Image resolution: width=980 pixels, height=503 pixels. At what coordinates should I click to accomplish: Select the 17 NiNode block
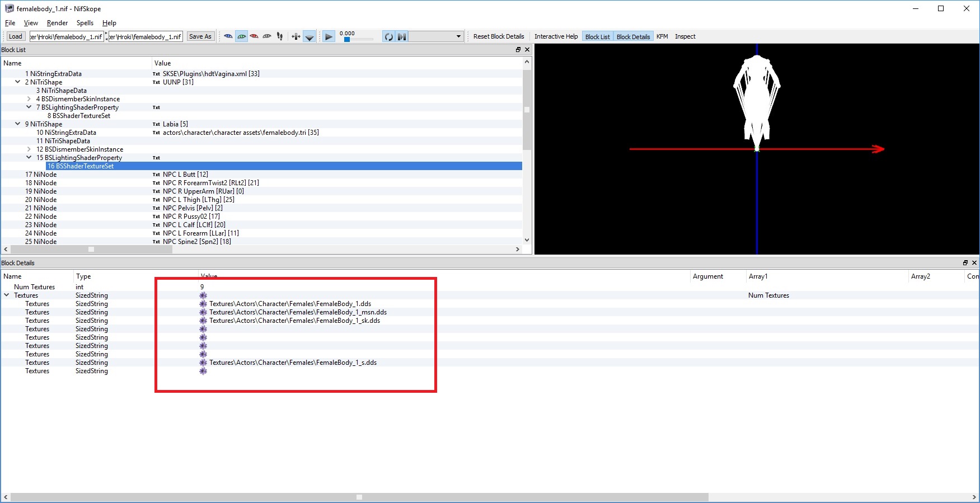[41, 175]
